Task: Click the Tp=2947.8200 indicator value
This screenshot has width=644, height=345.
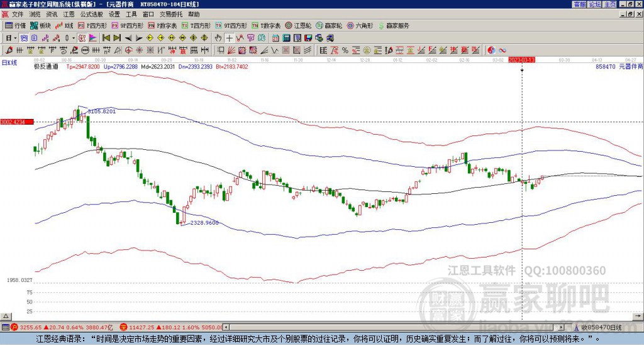Action: (x=83, y=66)
